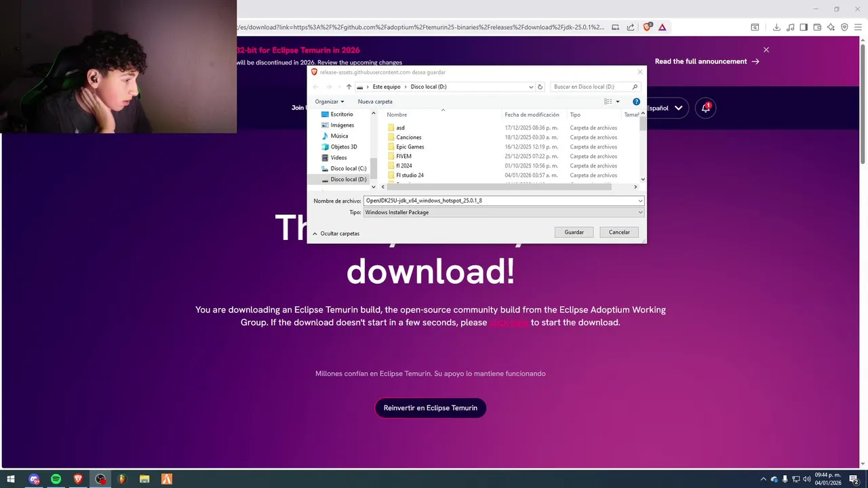
Task: Expand the filename history dropdown arrow
Action: point(640,201)
